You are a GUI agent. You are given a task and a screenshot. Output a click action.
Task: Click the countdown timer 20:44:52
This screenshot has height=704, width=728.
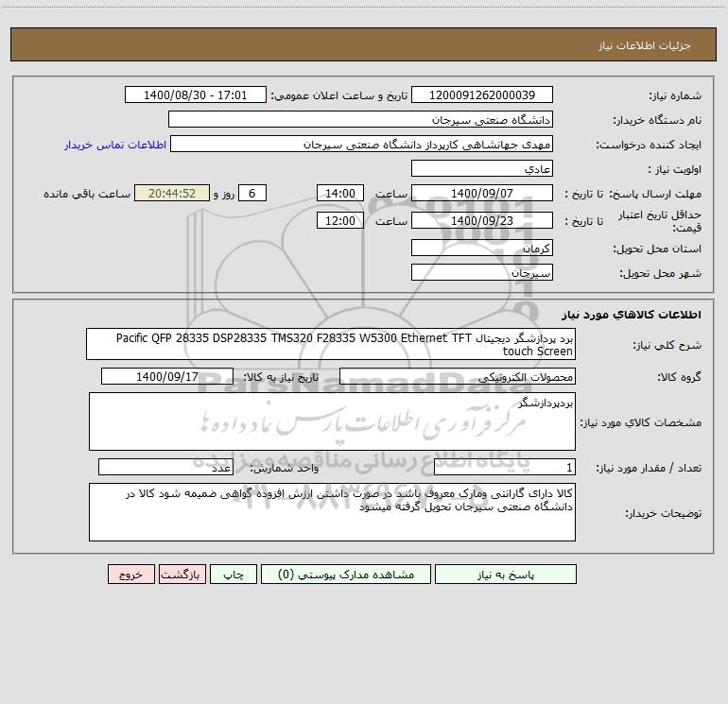tap(172, 193)
